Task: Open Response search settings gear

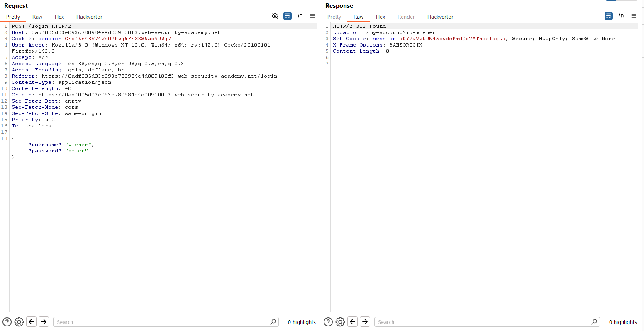Action: click(340, 322)
